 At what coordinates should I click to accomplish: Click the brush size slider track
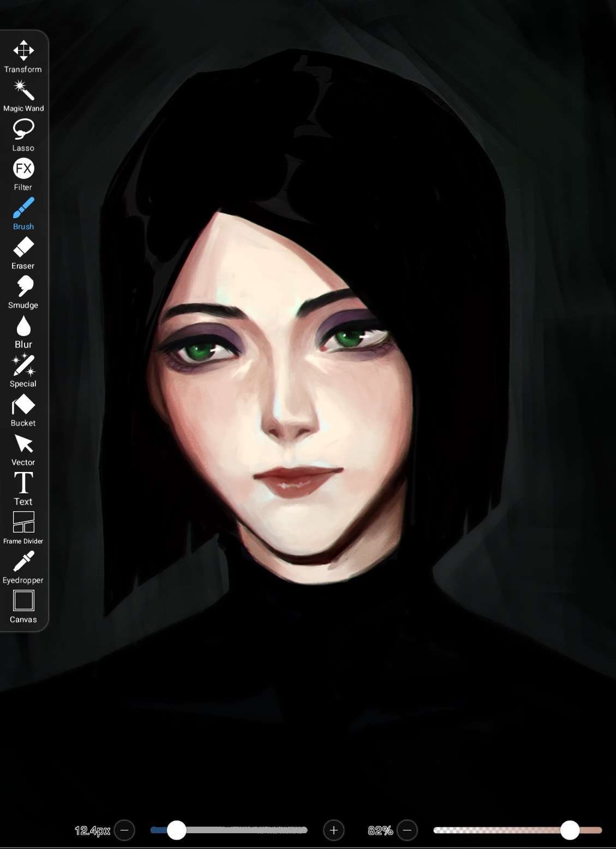click(x=246, y=830)
